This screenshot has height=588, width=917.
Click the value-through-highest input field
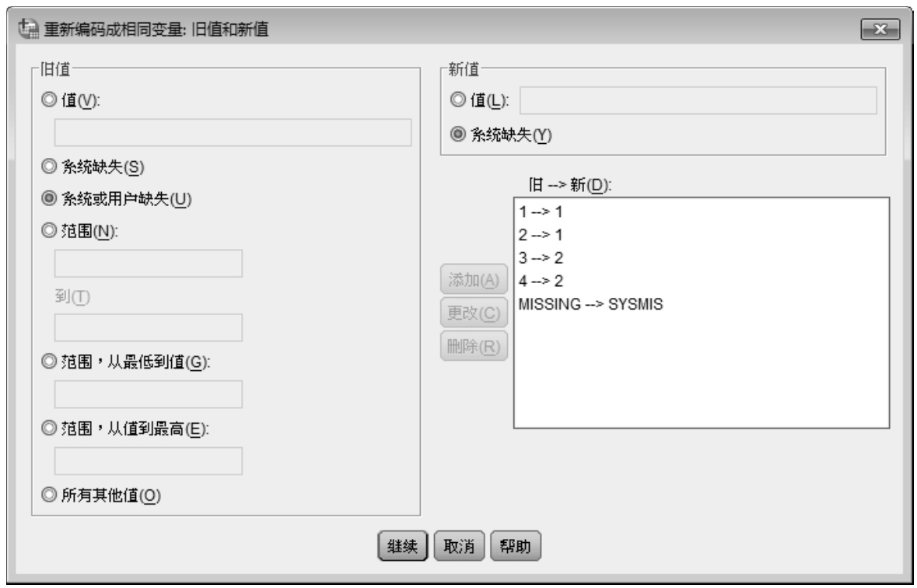click(149, 461)
